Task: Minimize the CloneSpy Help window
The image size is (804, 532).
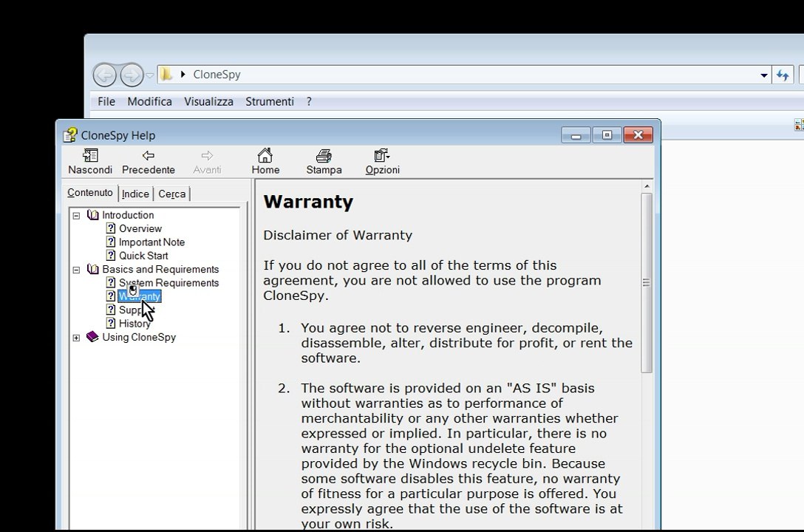Action: tap(576, 135)
